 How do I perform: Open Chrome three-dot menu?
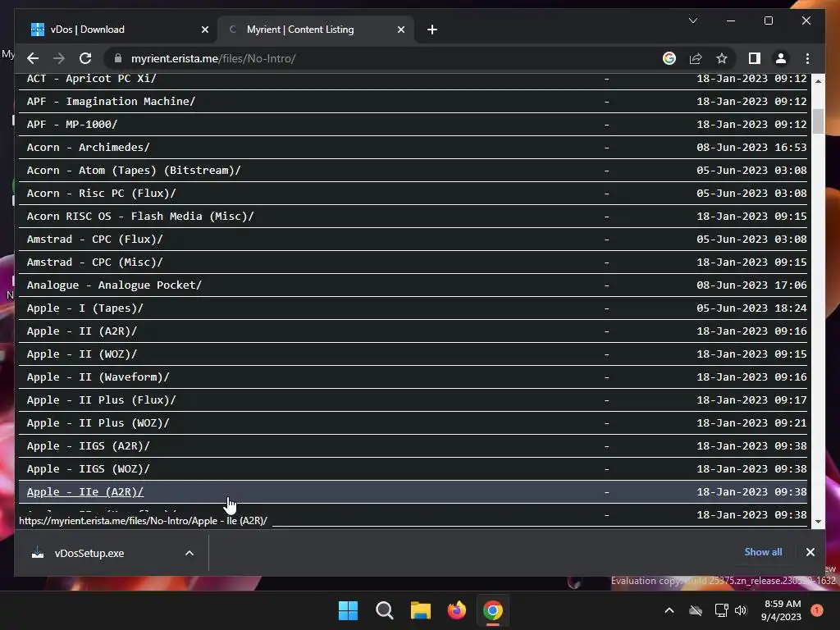point(807,58)
